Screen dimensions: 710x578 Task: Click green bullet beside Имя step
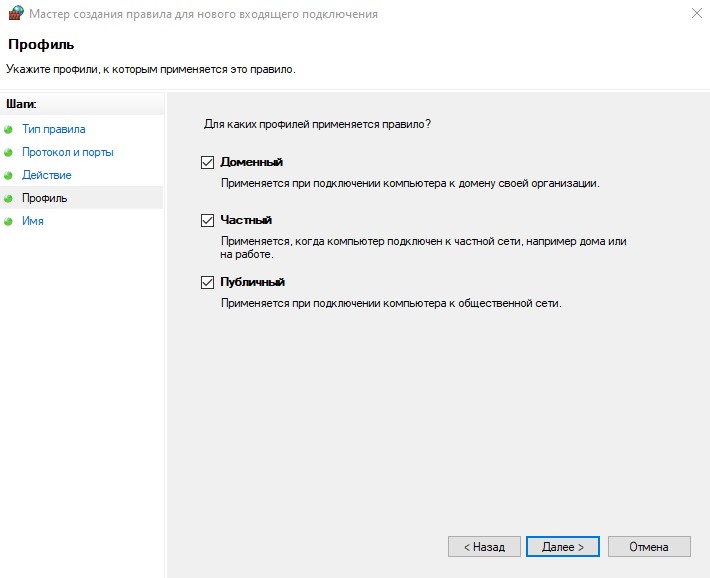[9, 222]
